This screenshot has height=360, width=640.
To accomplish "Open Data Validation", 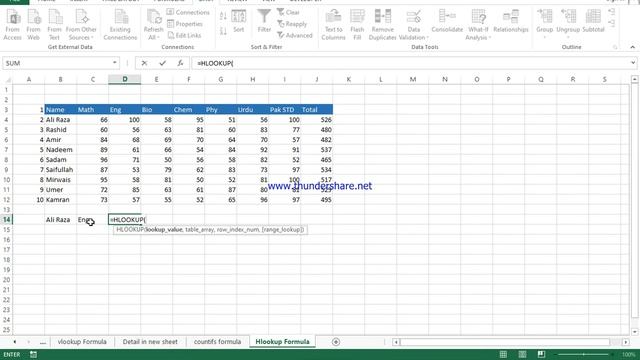I will (413, 25).
